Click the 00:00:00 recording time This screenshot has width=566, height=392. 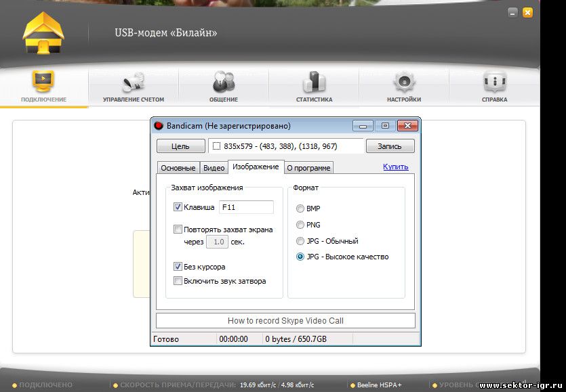click(x=234, y=339)
